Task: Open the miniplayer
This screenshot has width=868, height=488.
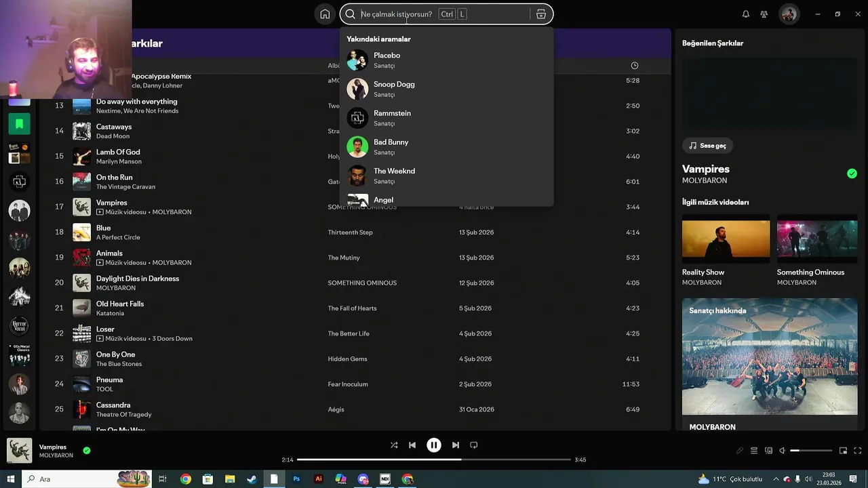Action: (843, 451)
